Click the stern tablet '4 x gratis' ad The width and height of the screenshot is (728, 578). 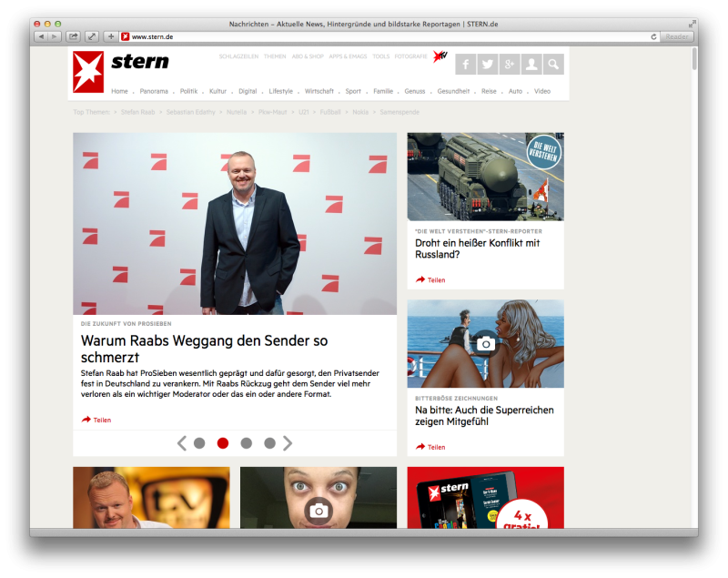tap(486, 498)
